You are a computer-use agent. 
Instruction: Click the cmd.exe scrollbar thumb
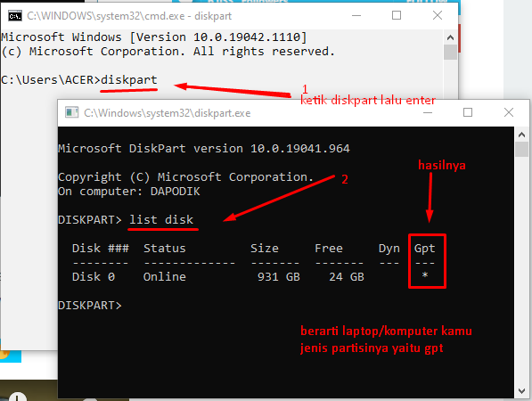click(x=450, y=53)
